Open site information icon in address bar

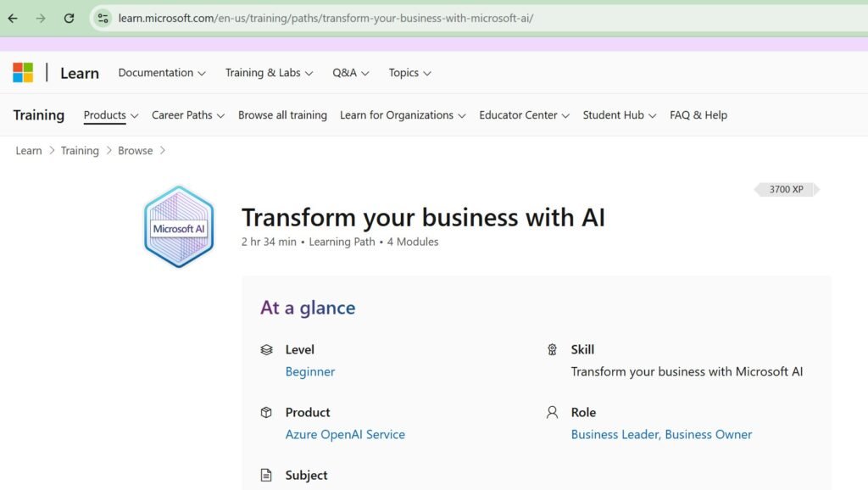(103, 19)
